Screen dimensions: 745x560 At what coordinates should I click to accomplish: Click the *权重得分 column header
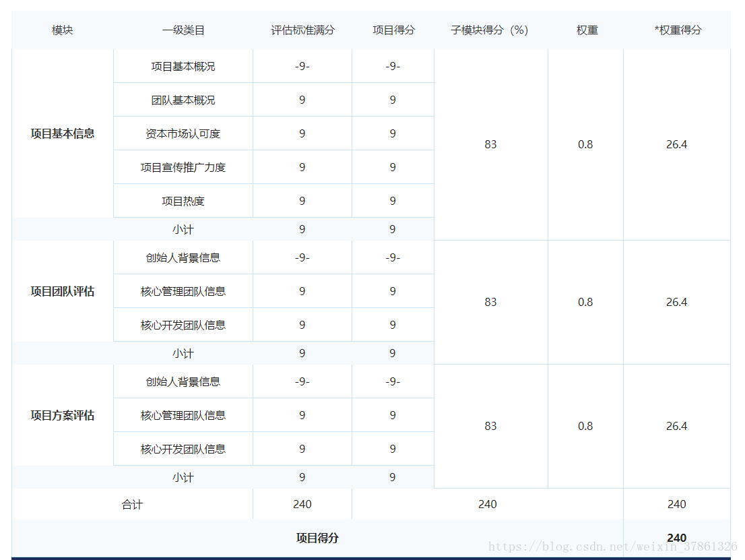[678, 30]
